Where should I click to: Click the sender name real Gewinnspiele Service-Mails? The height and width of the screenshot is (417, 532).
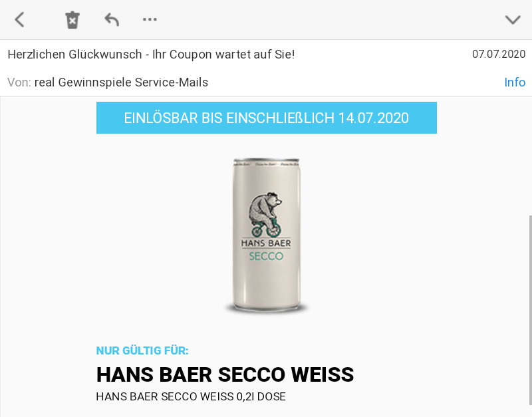pyautogui.click(x=121, y=82)
